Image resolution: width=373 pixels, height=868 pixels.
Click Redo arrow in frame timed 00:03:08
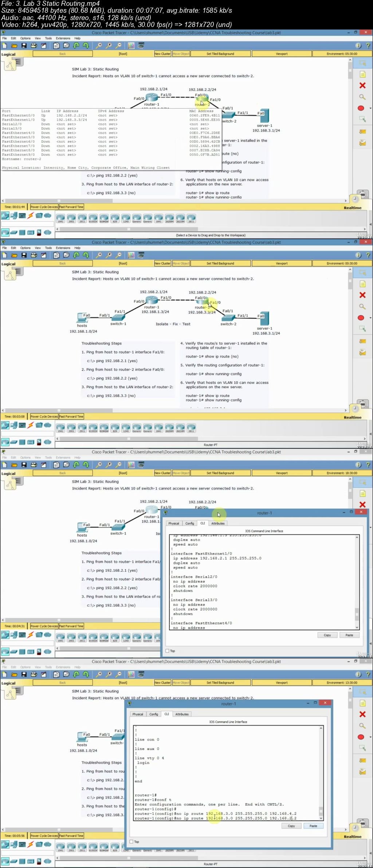(86, 255)
